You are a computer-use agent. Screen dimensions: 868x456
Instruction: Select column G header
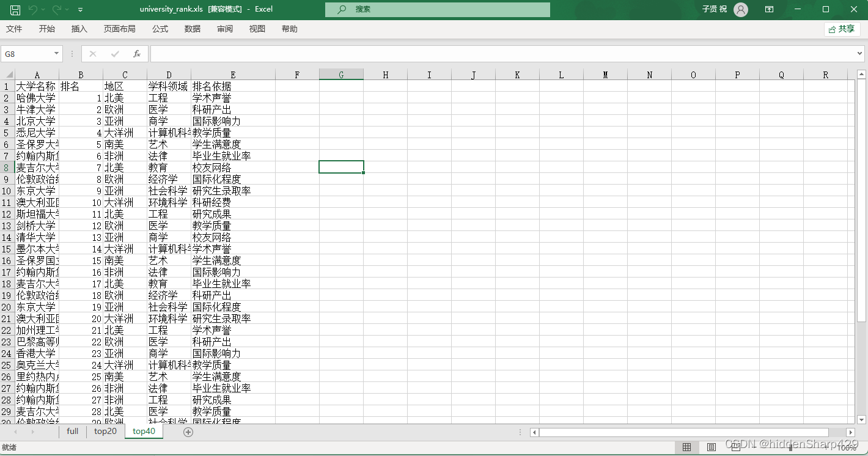point(341,75)
